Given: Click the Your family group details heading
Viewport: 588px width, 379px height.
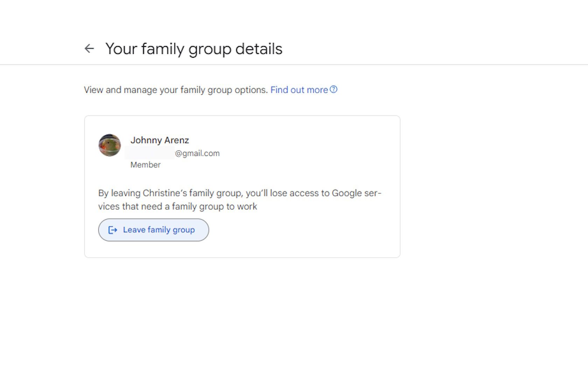Looking at the screenshot, I should click(x=194, y=49).
